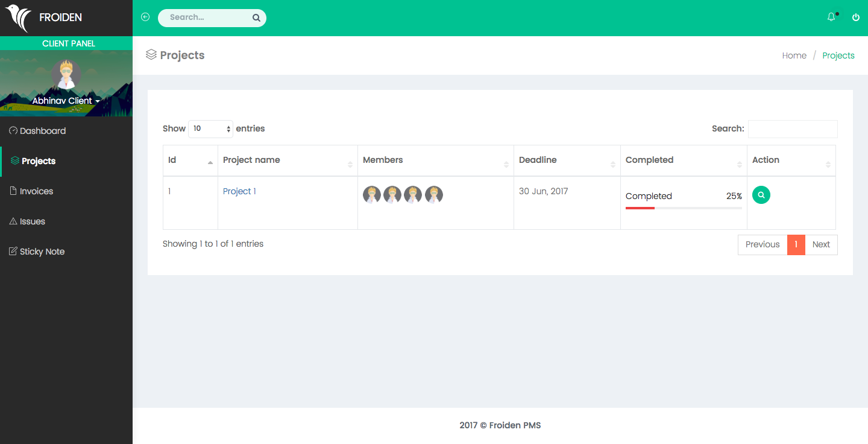Viewport: 868px width, 444px height.
Task: Open the Show entries count dropdown
Action: (x=210, y=128)
